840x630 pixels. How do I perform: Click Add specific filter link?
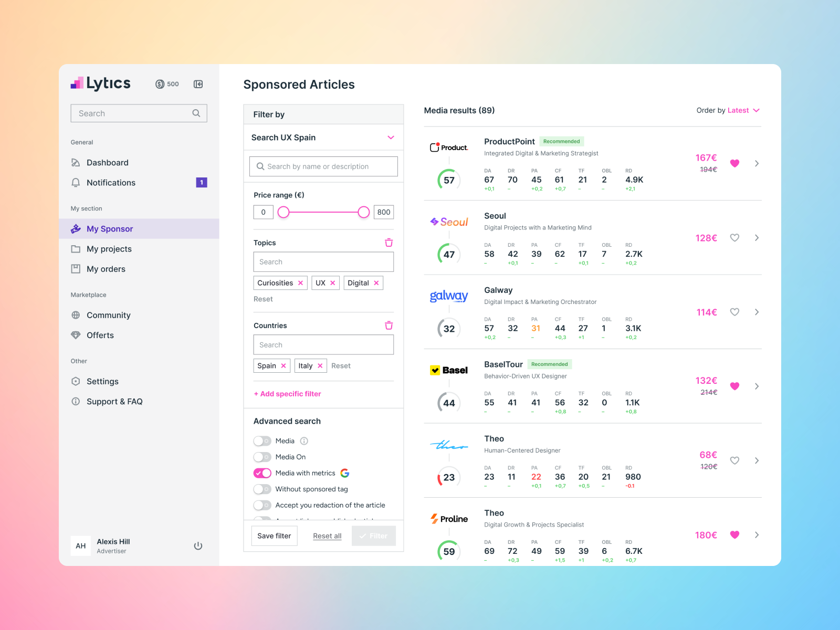[288, 394]
